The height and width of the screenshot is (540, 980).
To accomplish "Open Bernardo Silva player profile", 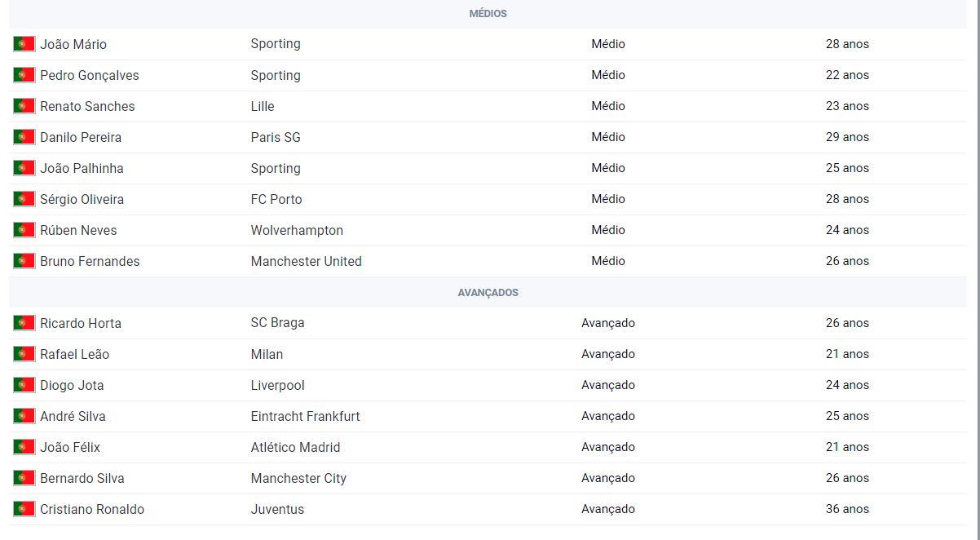I will click(x=82, y=478).
